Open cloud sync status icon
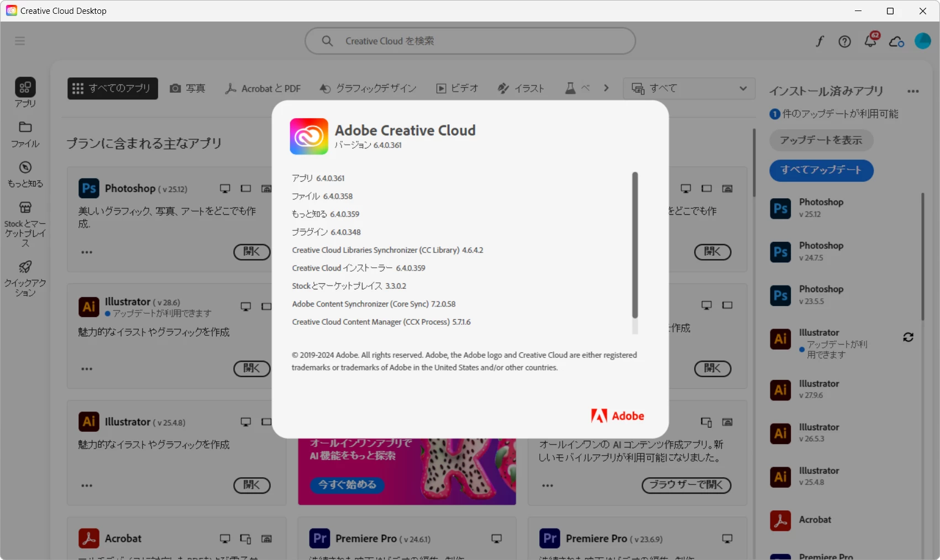The height and width of the screenshot is (560, 940). tap(896, 41)
